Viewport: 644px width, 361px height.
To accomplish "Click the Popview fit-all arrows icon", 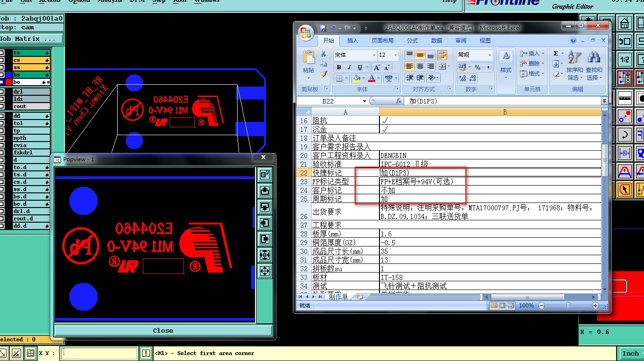I will pos(265,271).
